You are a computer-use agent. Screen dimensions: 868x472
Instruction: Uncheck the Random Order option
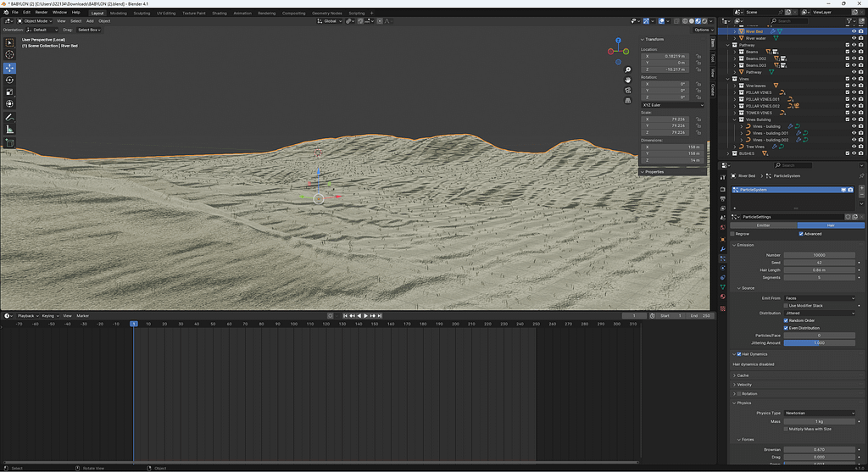[786, 320]
